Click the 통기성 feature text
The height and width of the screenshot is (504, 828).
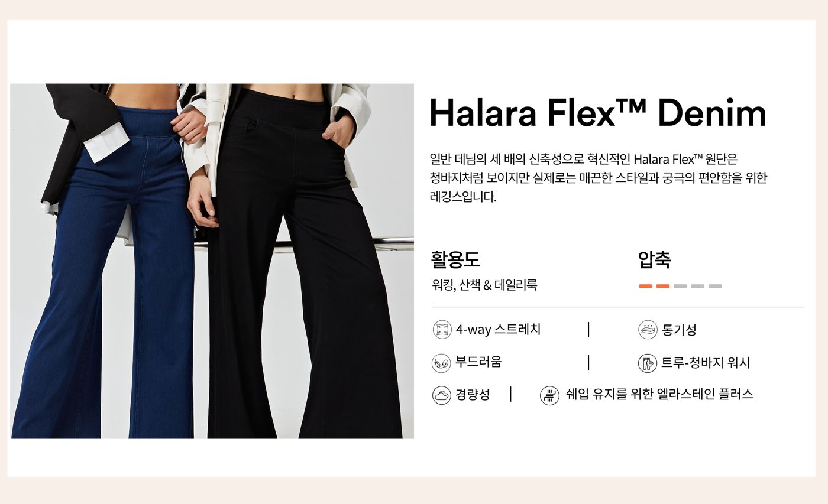(x=679, y=330)
